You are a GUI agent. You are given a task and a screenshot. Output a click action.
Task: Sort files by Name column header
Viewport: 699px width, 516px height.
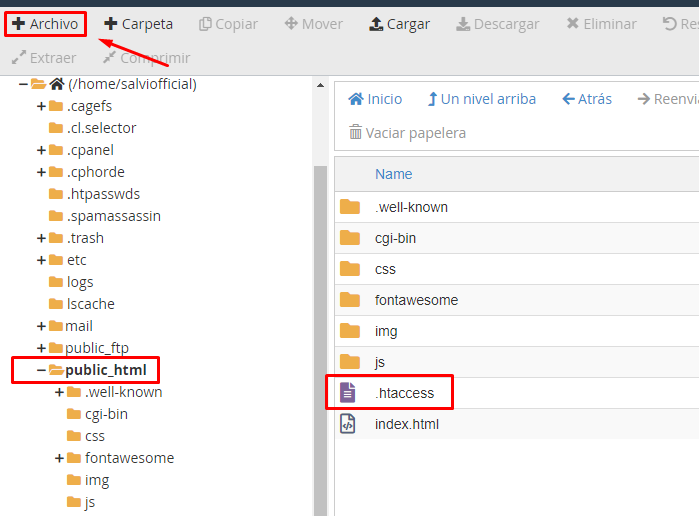point(393,174)
